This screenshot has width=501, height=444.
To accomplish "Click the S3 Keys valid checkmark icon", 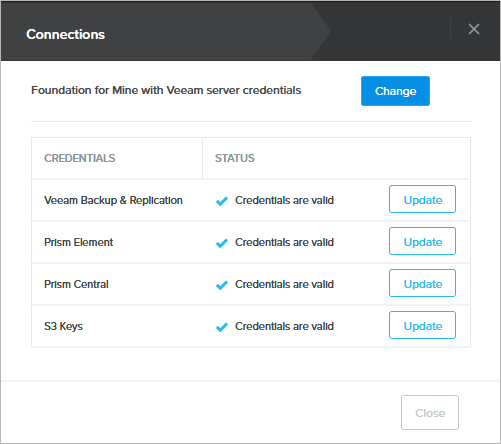I will [x=222, y=327].
